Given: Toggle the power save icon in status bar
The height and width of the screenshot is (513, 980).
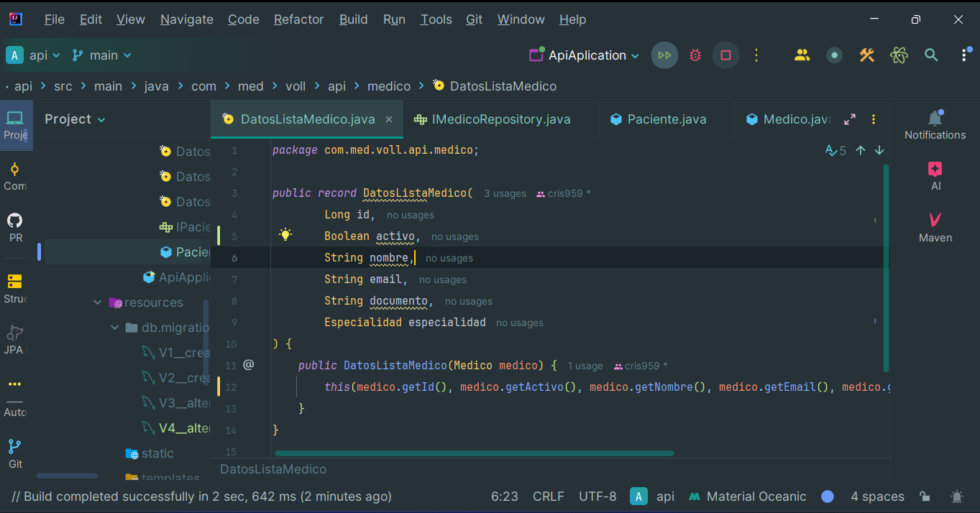Looking at the screenshot, I should (x=957, y=496).
